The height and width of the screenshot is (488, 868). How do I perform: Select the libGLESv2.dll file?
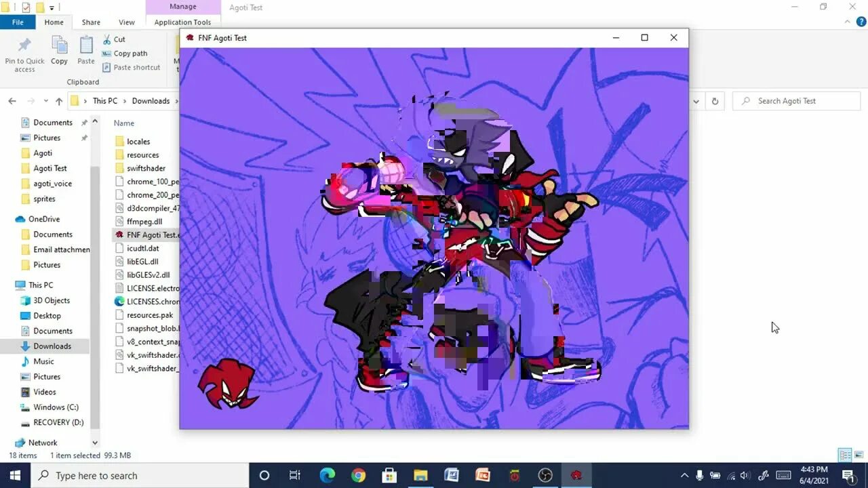point(148,275)
